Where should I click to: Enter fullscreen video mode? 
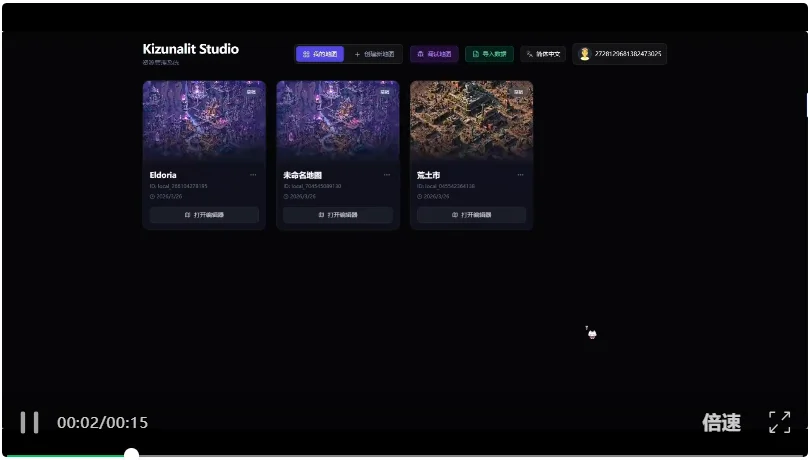coord(779,422)
